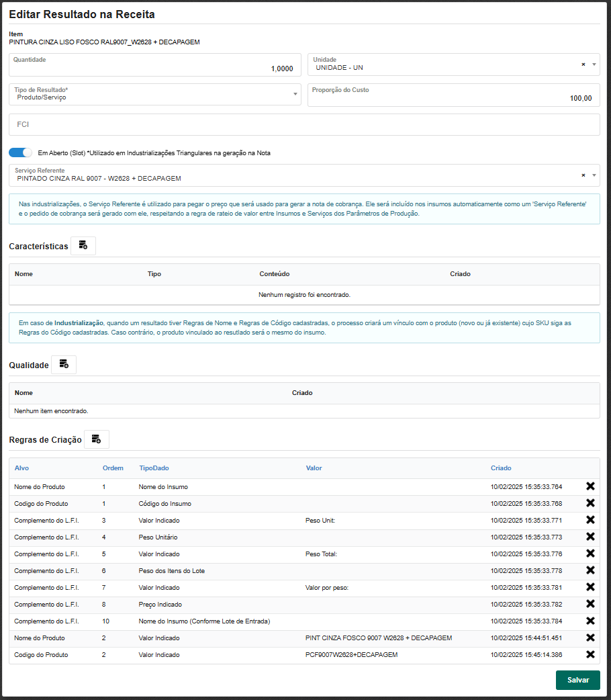Click the Salvar button
The height and width of the screenshot is (700, 611).
[x=577, y=680]
